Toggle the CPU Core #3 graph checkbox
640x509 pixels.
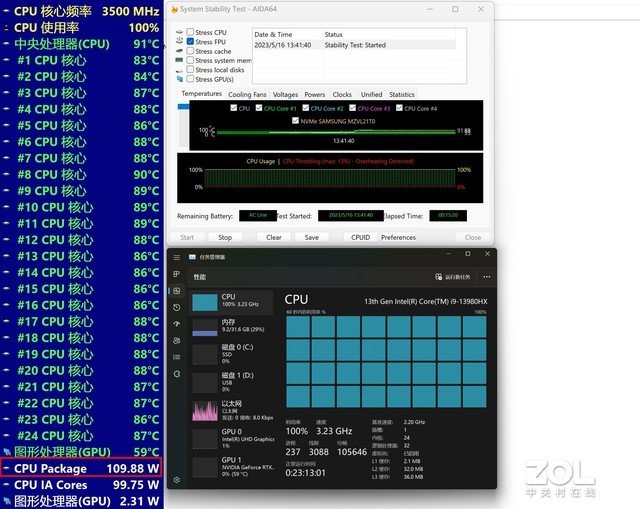click(353, 108)
